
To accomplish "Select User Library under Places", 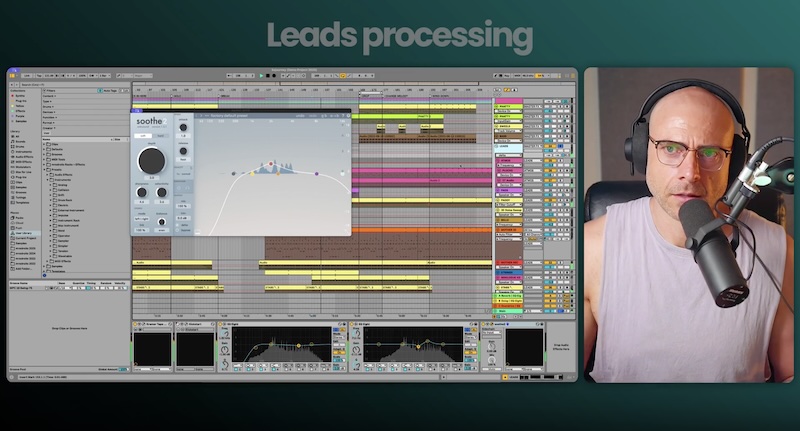I will (x=24, y=232).
